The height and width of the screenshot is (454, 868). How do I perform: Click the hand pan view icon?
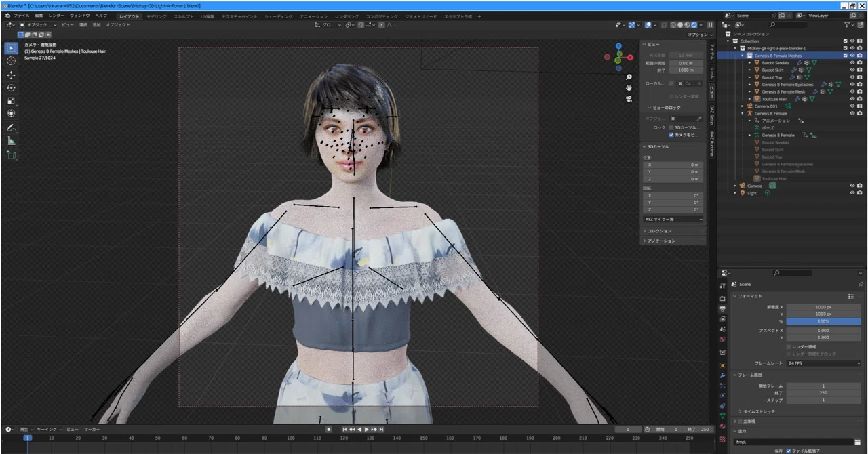point(629,87)
